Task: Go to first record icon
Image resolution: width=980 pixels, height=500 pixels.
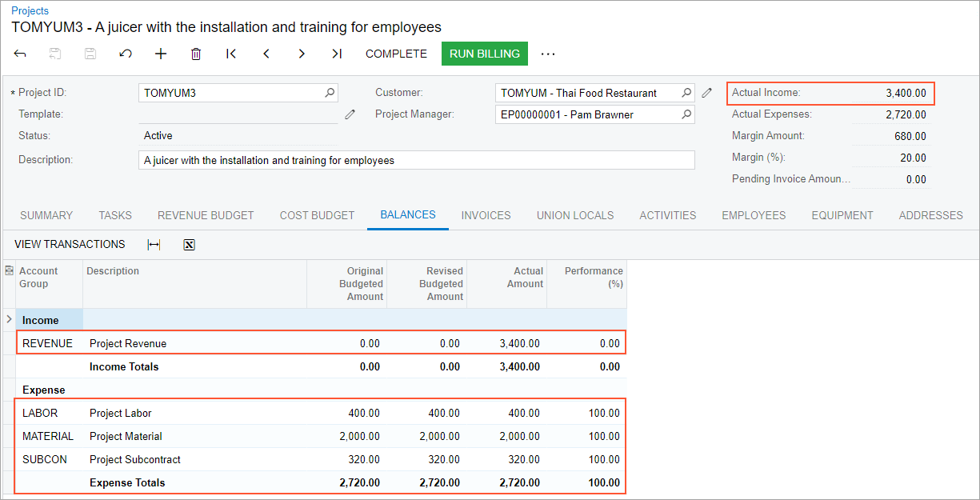Action: point(231,54)
